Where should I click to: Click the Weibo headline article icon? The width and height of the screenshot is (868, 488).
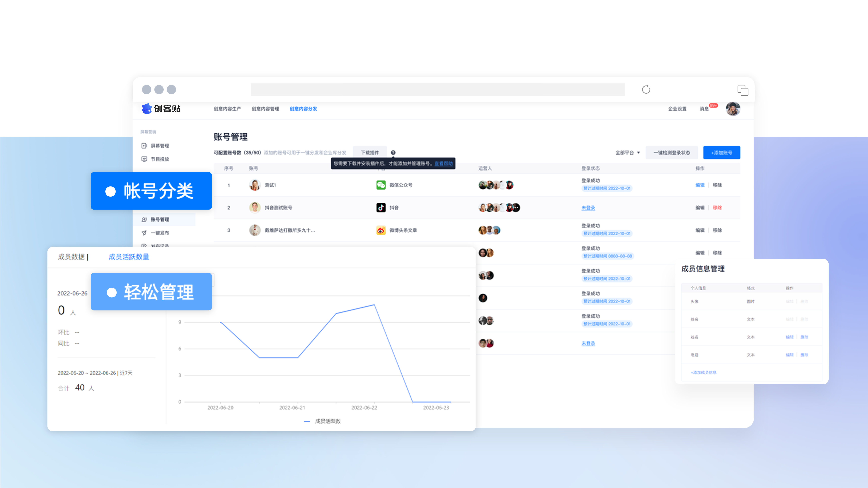point(381,230)
